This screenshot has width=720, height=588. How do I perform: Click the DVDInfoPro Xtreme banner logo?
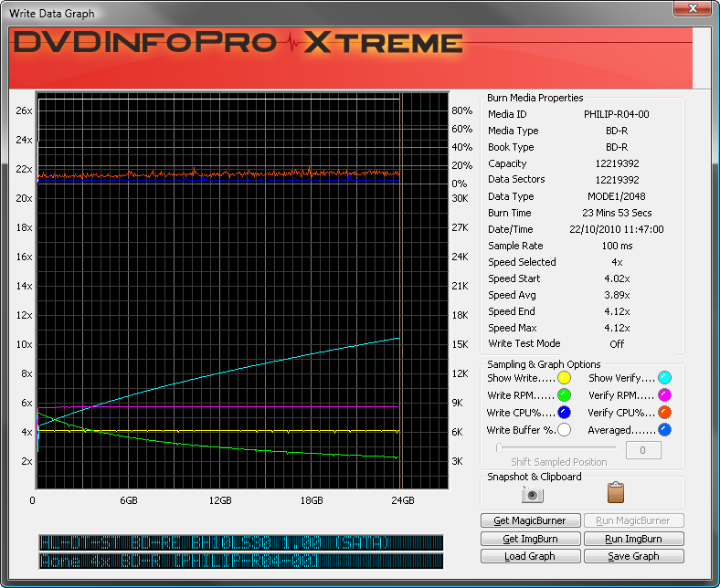(238, 43)
